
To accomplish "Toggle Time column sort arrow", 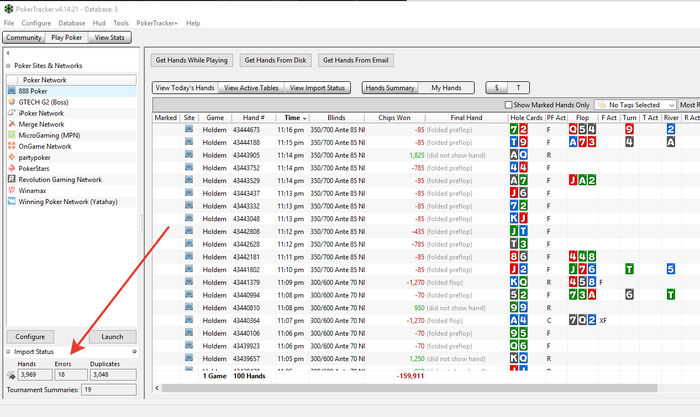I will point(305,118).
